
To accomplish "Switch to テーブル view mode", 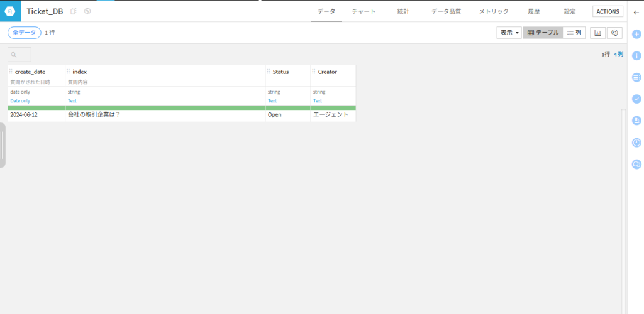I will tap(542, 33).
